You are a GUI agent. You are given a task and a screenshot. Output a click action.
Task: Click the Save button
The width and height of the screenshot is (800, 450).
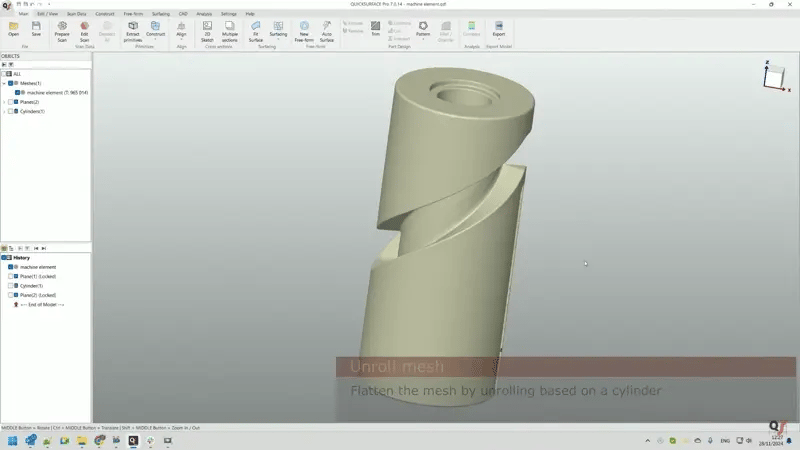click(36, 27)
